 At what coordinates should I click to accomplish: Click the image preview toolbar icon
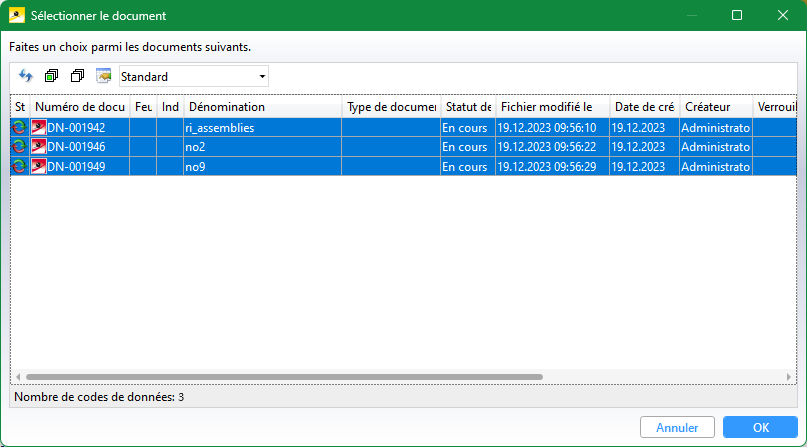[103, 76]
